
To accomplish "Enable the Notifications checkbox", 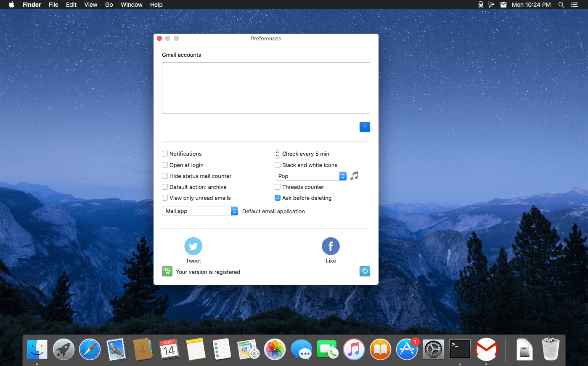I will 165,154.
